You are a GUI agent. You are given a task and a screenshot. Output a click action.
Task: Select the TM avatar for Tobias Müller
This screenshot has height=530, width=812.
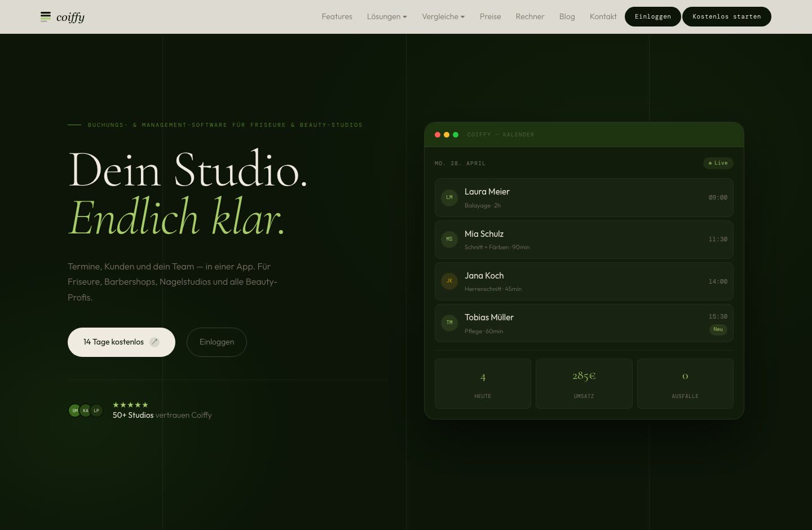[449, 323]
